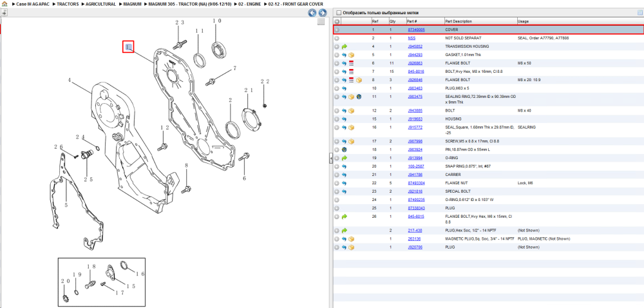Screen dimensions: 644x308
Task: Open TRACTORS breadcrumb
Action: [x=68, y=4]
